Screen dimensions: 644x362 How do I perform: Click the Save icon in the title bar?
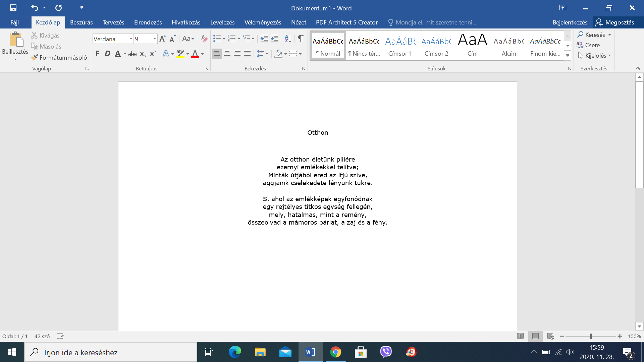point(13,8)
